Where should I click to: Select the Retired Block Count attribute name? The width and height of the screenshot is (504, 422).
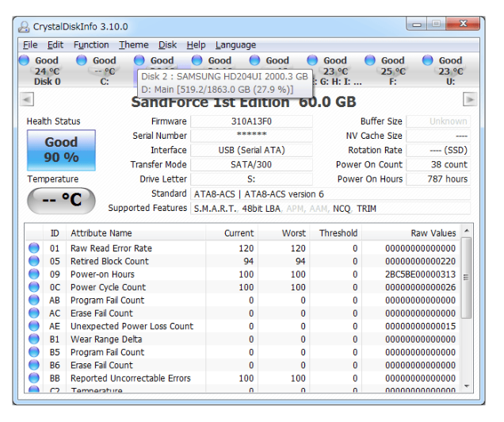[x=109, y=261]
